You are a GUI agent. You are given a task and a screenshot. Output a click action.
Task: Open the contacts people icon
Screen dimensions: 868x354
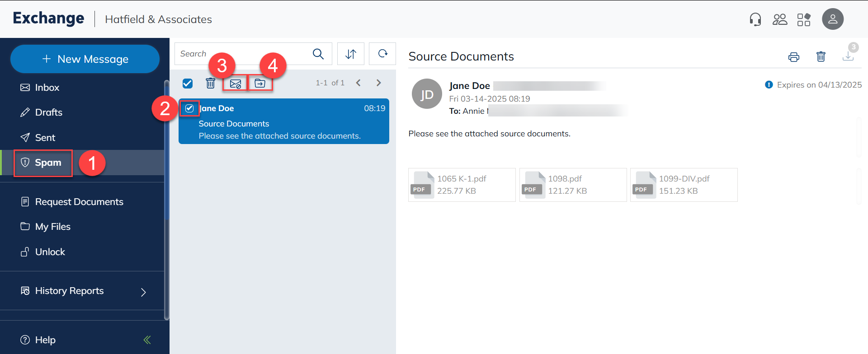[x=780, y=19]
